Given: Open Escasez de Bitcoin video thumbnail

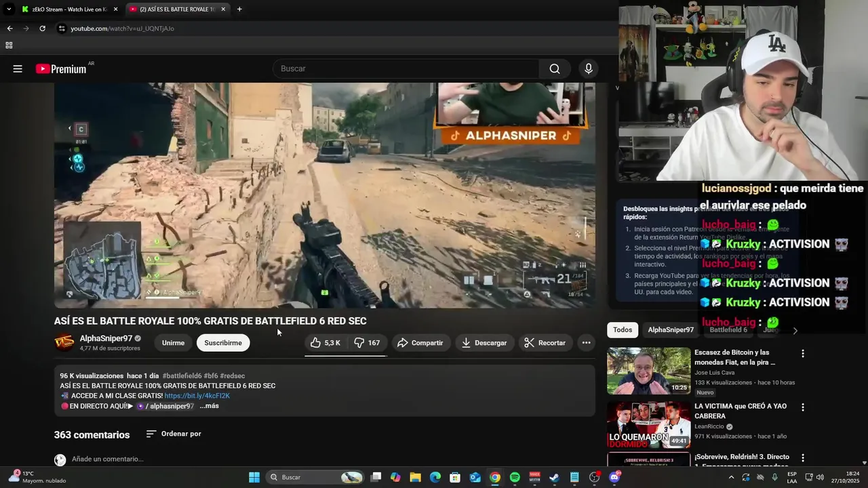Looking at the screenshot, I should pos(648,371).
